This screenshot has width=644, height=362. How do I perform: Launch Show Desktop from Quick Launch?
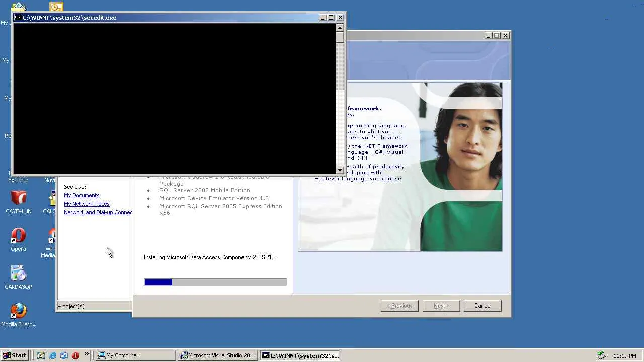tap(41, 355)
